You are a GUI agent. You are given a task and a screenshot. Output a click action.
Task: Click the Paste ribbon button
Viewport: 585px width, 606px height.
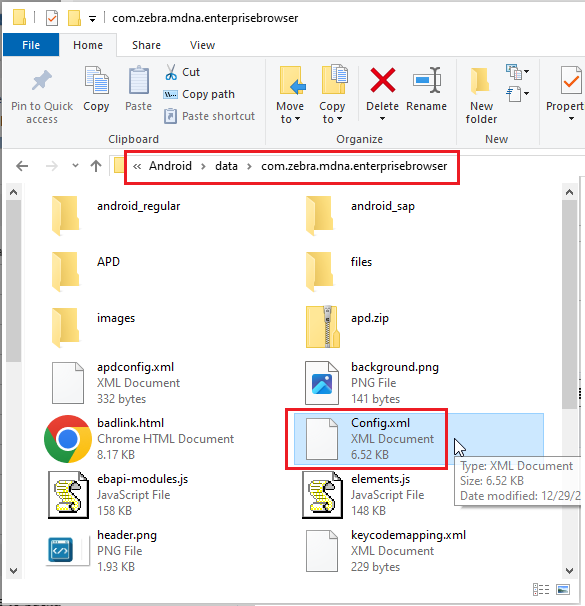(x=138, y=89)
